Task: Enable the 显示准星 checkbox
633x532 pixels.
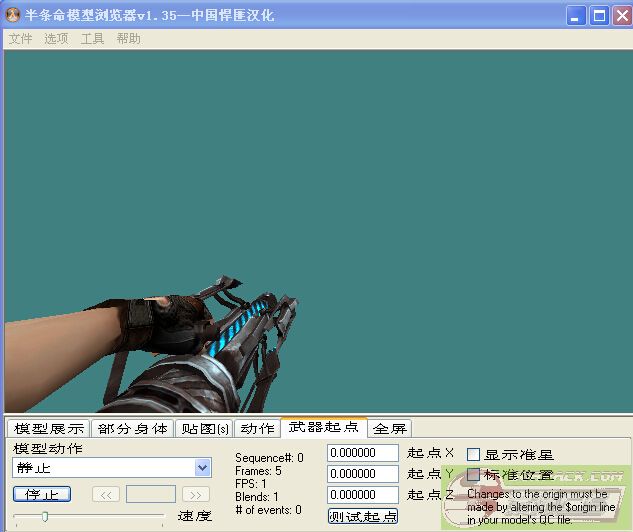Action: (x=474, y=454)
